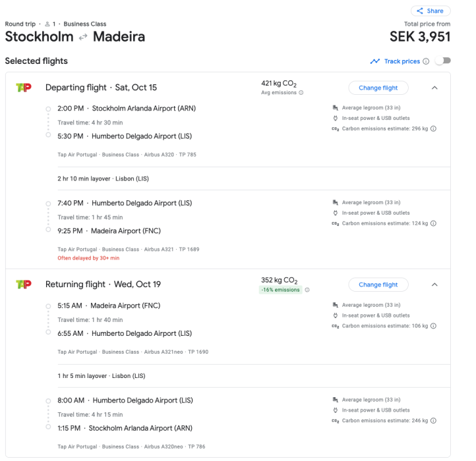Click the Departing flight Sat, Oct 15 header
Viewport: 476px width, 461px height.
[x=101, y=88]
